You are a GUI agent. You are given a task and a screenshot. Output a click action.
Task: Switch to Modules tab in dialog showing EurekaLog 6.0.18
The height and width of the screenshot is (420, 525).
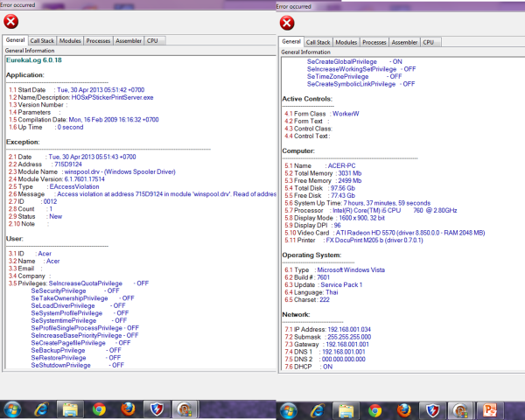[70, 40]
